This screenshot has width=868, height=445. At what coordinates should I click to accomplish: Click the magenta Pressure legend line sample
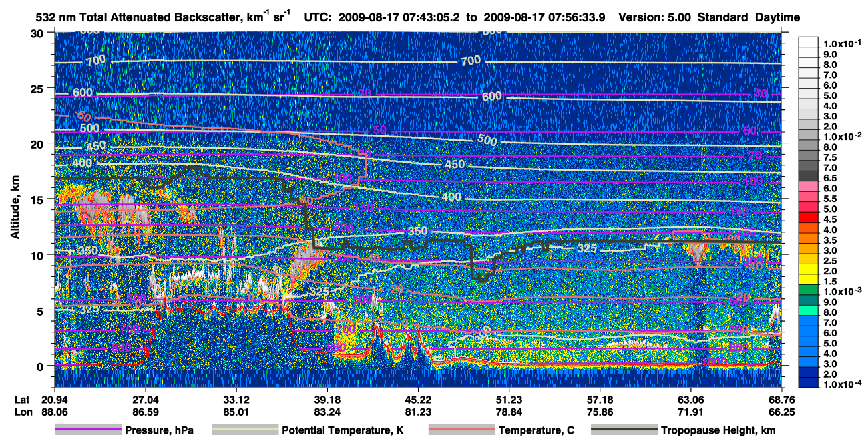[88, 430]
